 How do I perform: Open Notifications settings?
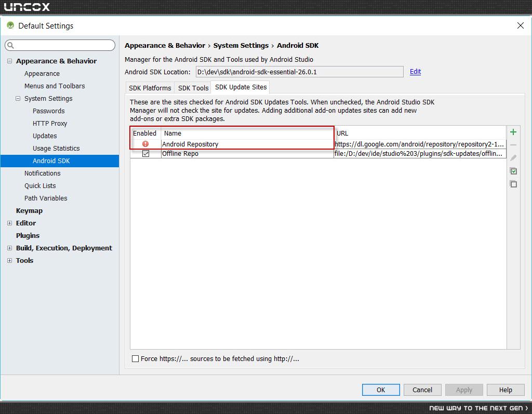tap(43, 173)
